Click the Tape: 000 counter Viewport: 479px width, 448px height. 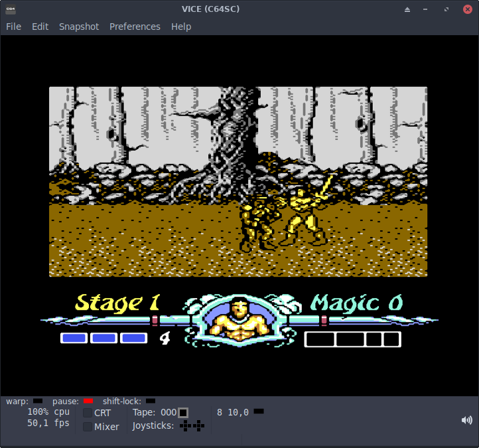[155, 413]
